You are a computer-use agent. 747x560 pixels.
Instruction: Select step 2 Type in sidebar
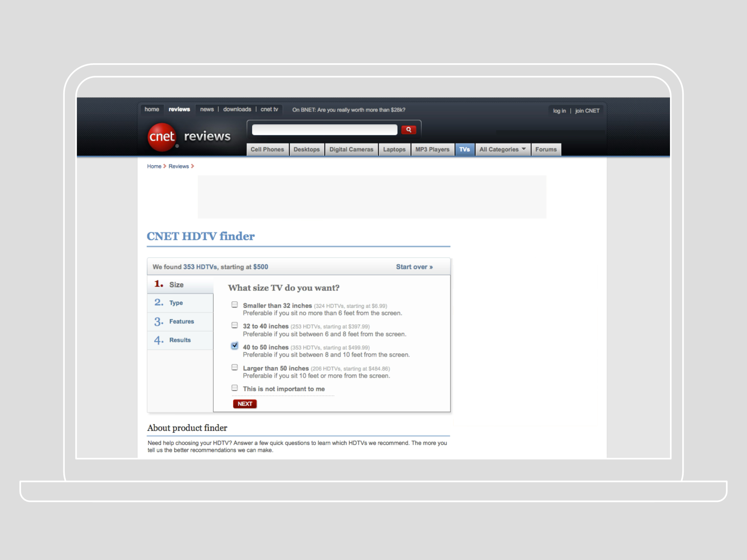point(176,303)
